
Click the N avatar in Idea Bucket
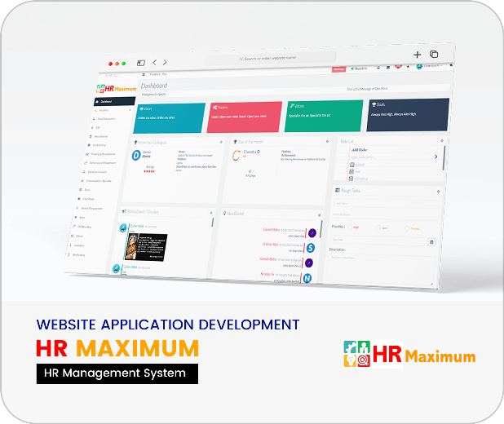[307, 278]
